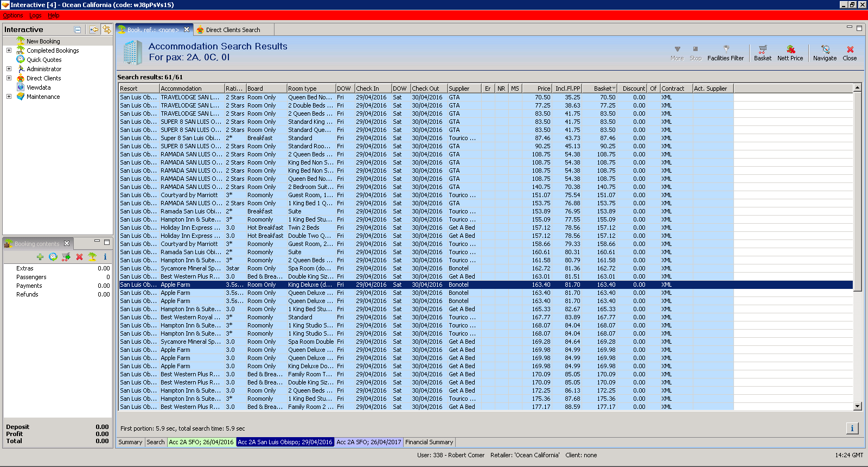
Task: Select the highlighted Apple Farm King Deluxe row
Action: tap(486, 285)
